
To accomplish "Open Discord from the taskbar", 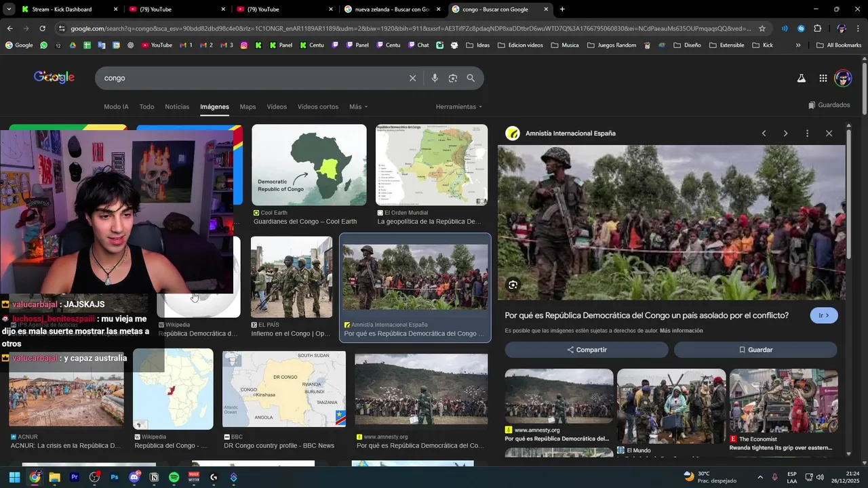I will click(134, 477).
